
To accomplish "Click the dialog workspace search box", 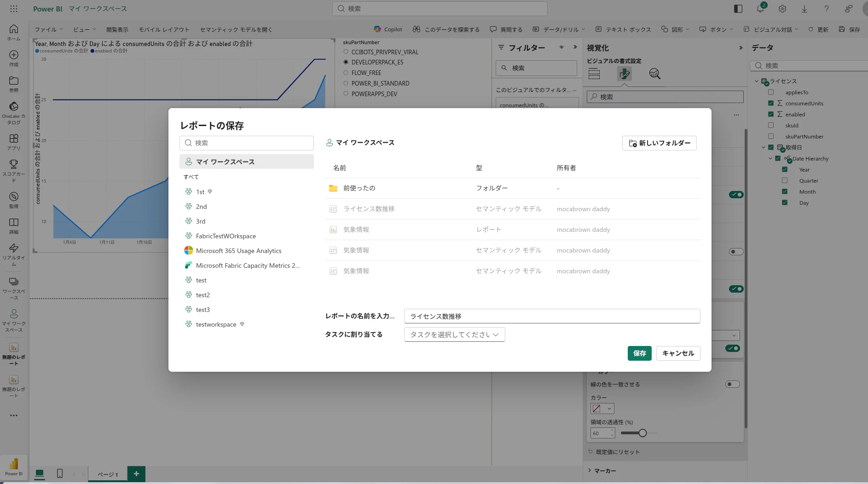I will pyautogui.click(x=247, y=143).
